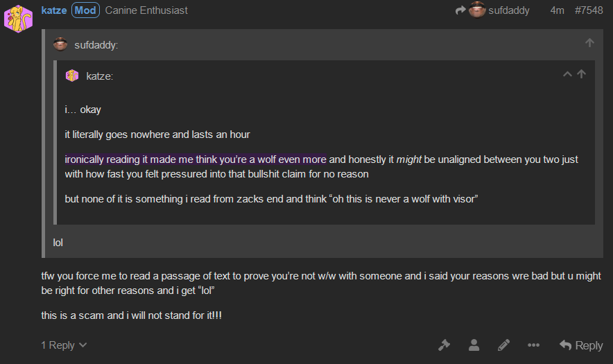The height and width of the screenshot is (364, 613).
Task: Click the highlighted purple quote text
Action: (196, 159)
